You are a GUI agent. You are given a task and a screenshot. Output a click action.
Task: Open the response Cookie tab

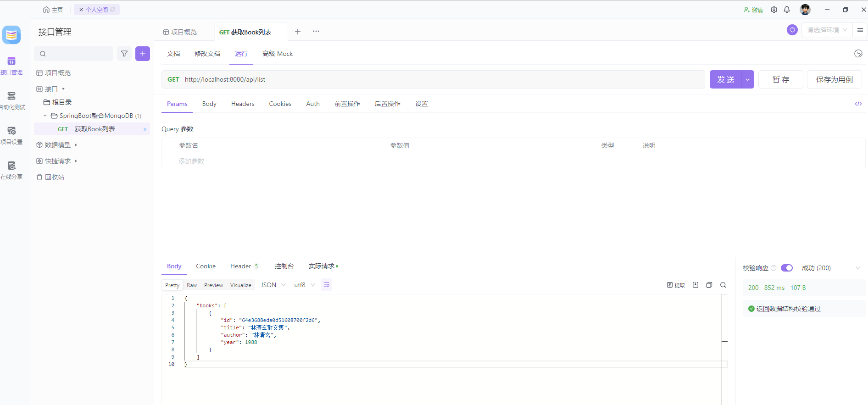pyautogui.click(x=206, y=266)
